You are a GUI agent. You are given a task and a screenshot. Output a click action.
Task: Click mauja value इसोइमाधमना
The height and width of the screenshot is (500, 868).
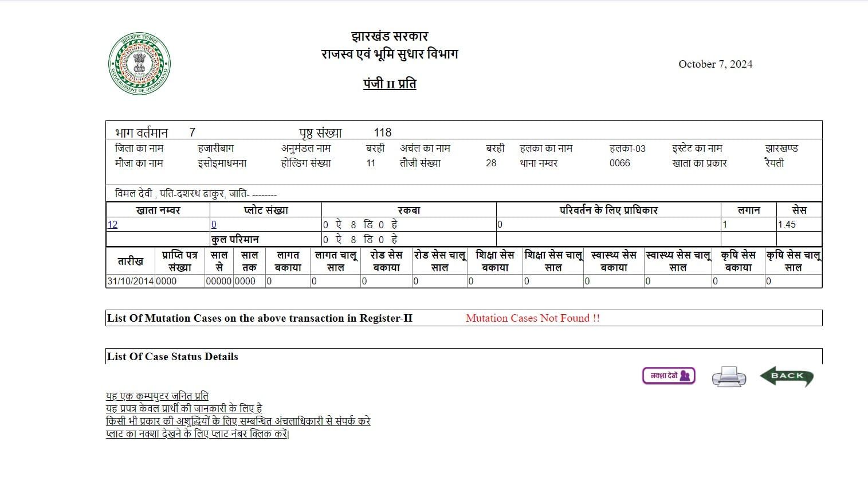tap(222, 163)
